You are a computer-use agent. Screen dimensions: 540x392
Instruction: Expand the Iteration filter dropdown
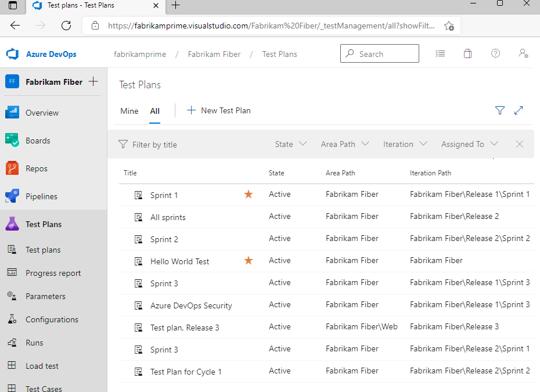tap(405, 144)
